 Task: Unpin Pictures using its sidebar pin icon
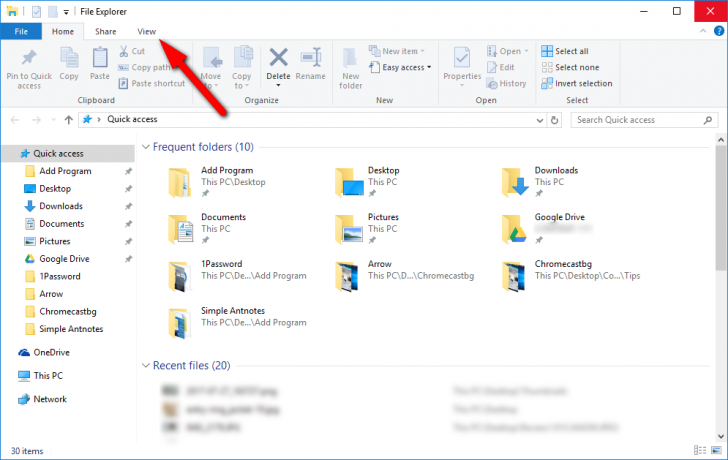129,241
